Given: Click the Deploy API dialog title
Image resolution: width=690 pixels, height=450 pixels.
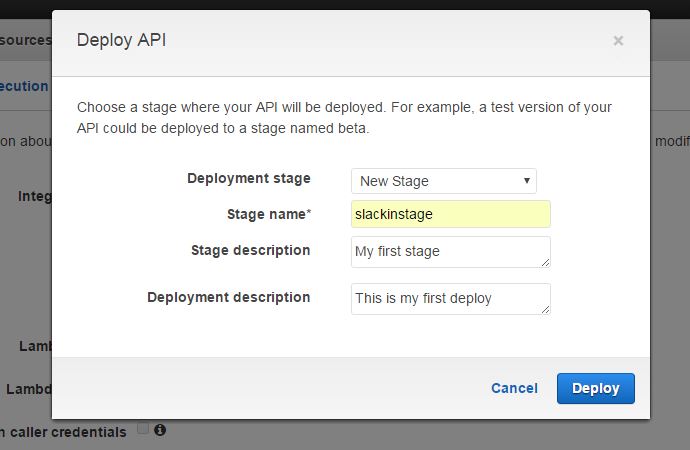Looking at the screenshot, I should coord(121,40).
